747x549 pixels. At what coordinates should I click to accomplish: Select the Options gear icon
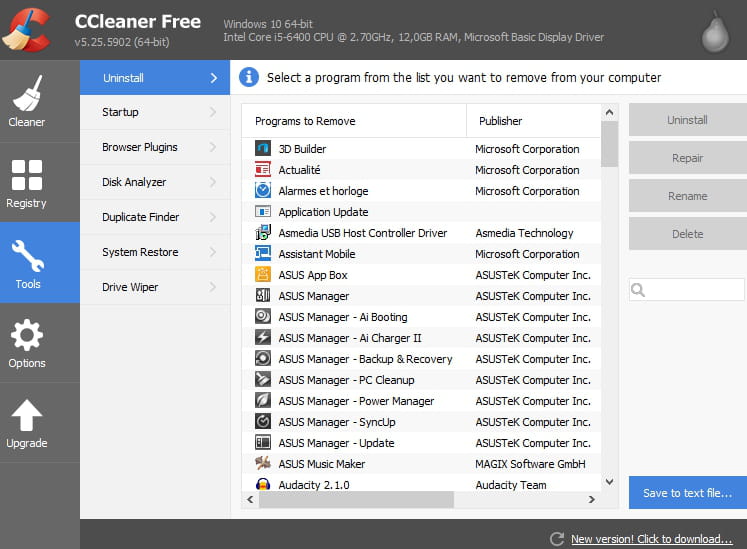27,335
